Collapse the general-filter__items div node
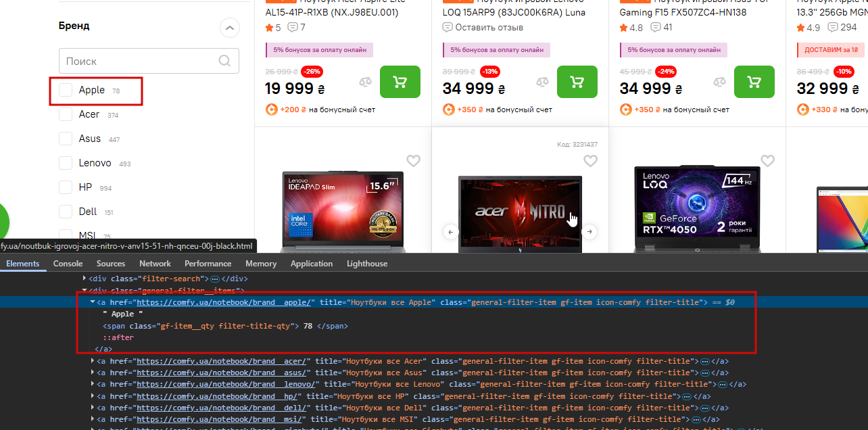 (x=85, y=291)
